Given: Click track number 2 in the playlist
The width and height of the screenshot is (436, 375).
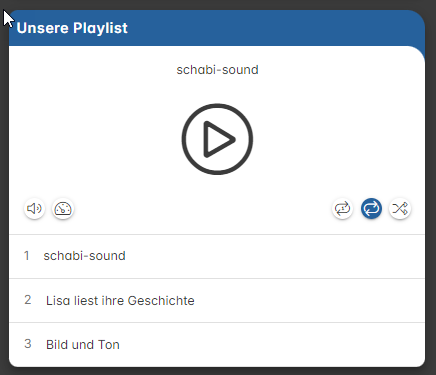Looking at the screenshot, I should point(28,300).
